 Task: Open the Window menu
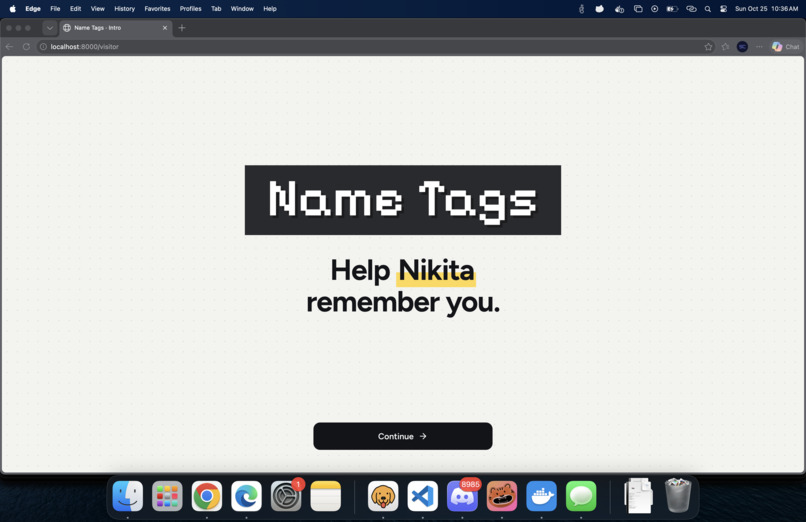tap(242, 9)
